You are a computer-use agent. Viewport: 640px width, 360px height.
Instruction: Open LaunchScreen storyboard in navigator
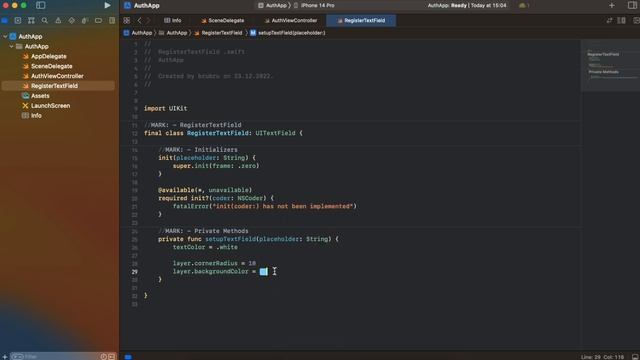50,106
